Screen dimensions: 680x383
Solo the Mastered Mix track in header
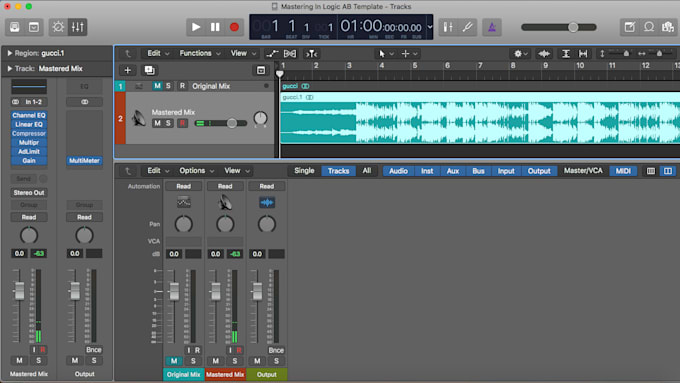pos(168,123)
